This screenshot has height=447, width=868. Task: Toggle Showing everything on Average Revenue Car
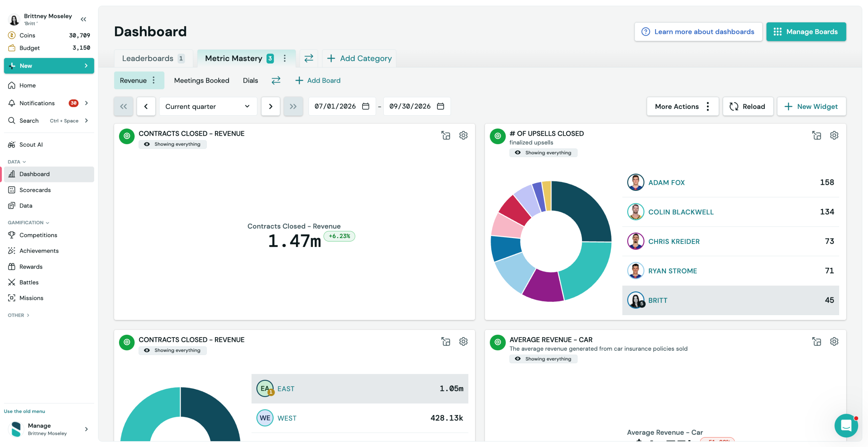(x=543, y=359)
